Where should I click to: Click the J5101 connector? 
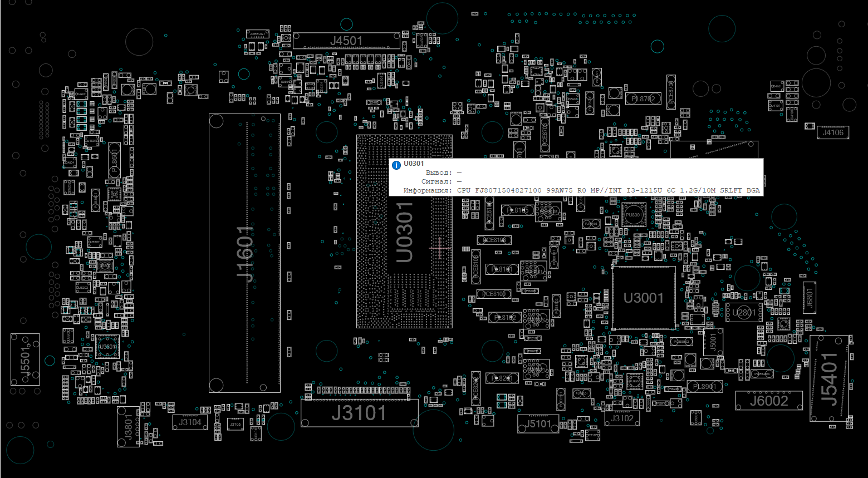pos(538,424)
